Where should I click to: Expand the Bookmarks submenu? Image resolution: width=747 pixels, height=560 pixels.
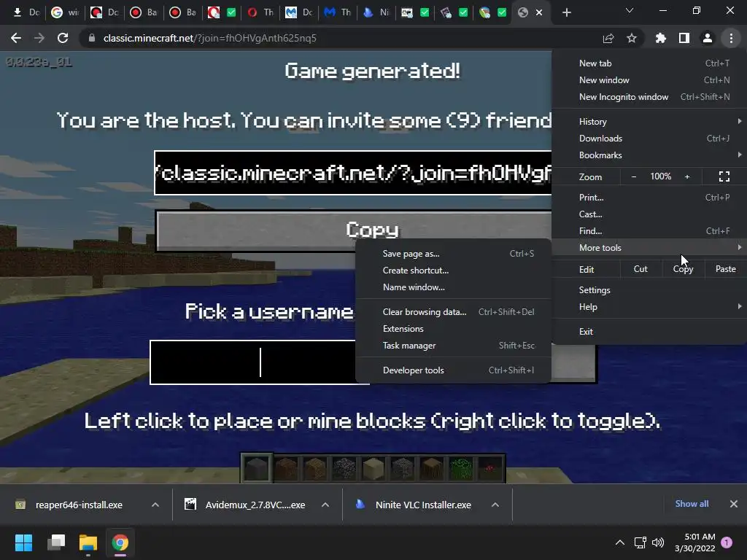coord(649,155)
